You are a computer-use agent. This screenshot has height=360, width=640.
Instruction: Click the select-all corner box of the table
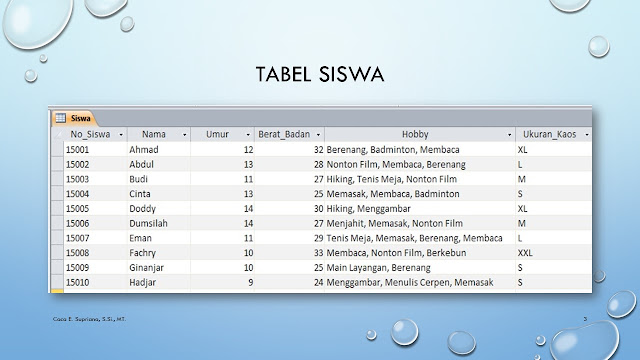[x=58, y=134]
